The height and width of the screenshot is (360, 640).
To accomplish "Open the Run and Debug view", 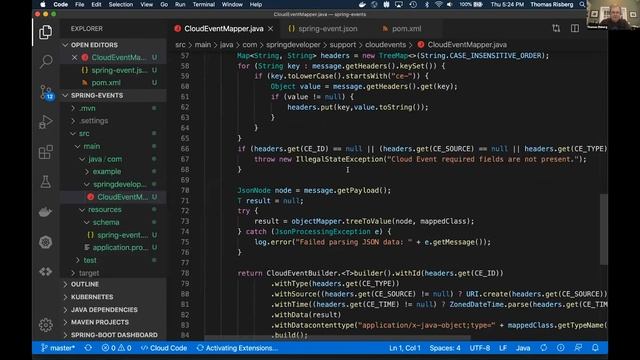I will coord(46,122).
